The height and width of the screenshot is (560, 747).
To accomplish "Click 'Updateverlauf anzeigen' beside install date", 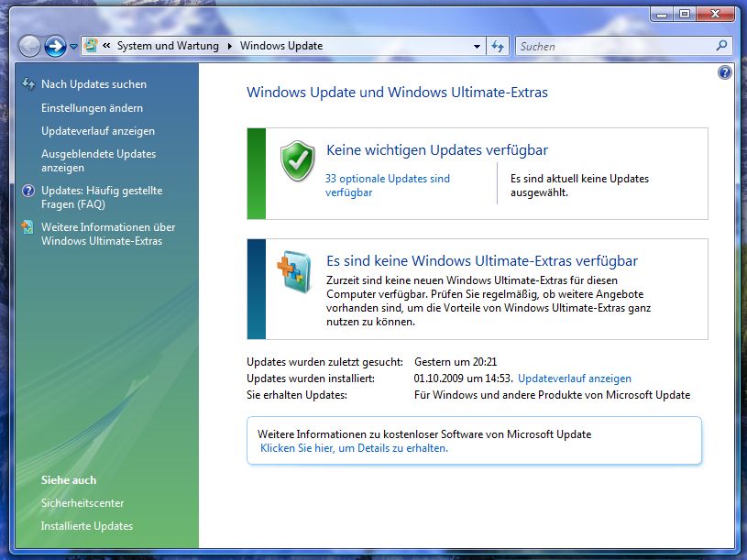I will 575,379.
